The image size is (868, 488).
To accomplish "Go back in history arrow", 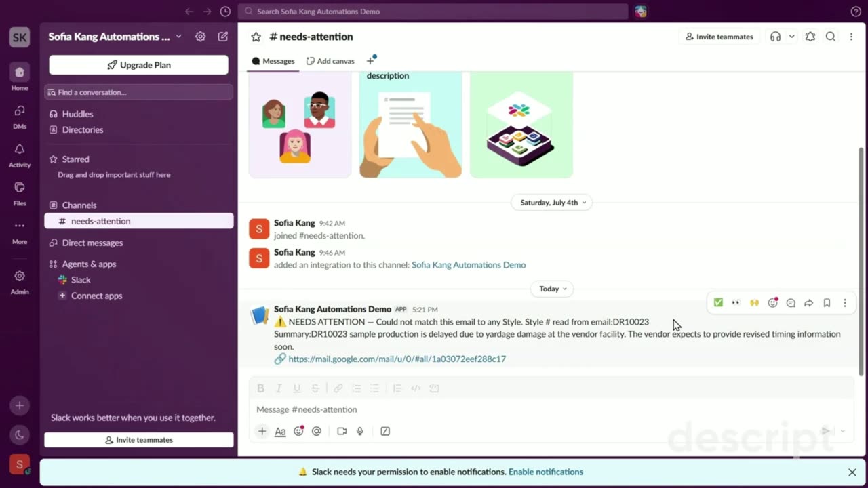I will click(189, 12).
